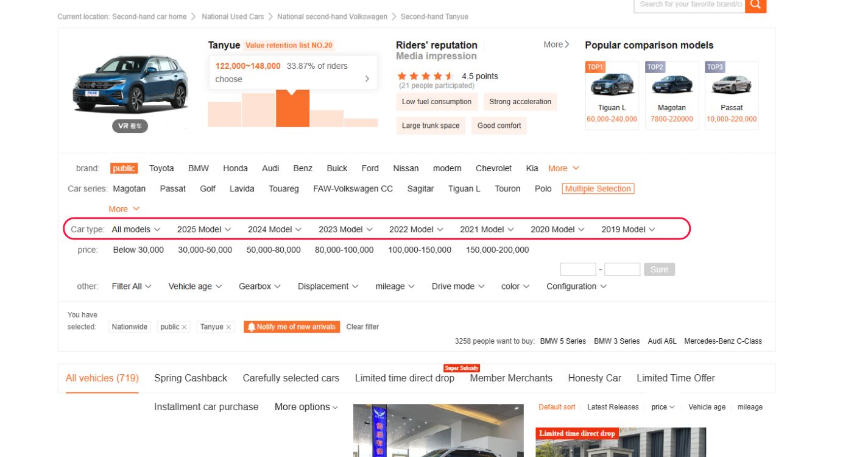Remove the 'Tanyue' selected filter tag
This screenshot has width=868, height=457.
pyautogui.click(x=228, y=327)
